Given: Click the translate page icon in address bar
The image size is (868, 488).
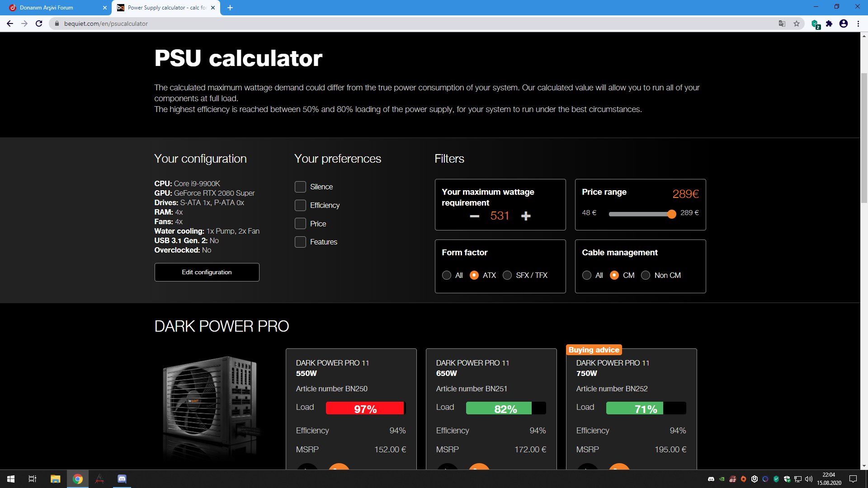Looking at the screenshot, I should (x=782, y=23).
